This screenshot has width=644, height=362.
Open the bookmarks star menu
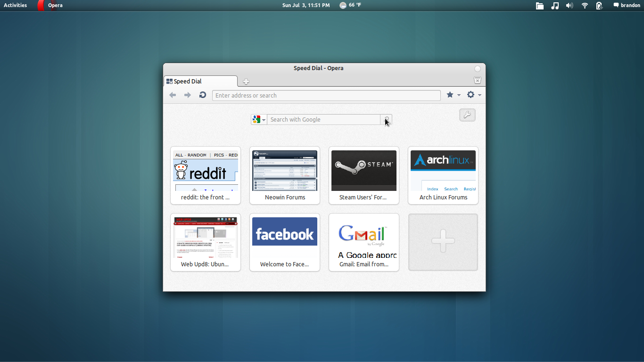click(450, 95)
